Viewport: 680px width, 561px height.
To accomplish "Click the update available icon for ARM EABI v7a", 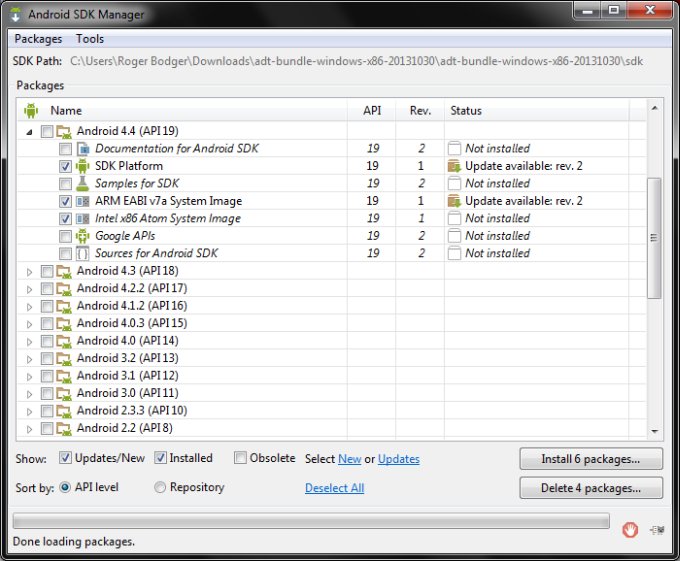I will click(x=454, y=201).
